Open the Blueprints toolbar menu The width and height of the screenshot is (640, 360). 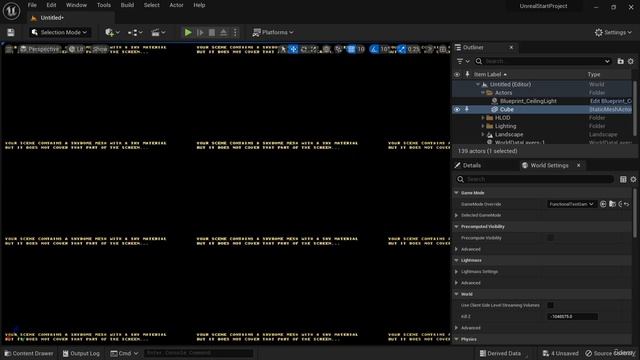click(x=135, y=32)
